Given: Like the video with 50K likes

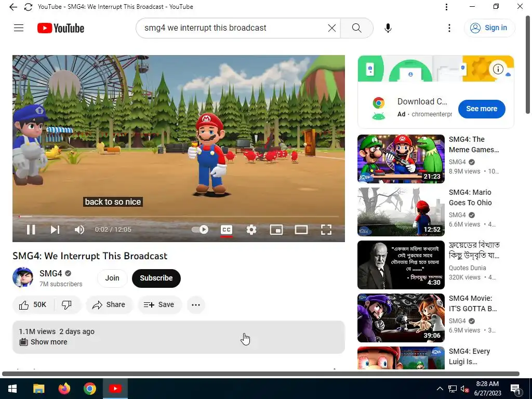Looking at the screenshot, I should coord(33,304).
